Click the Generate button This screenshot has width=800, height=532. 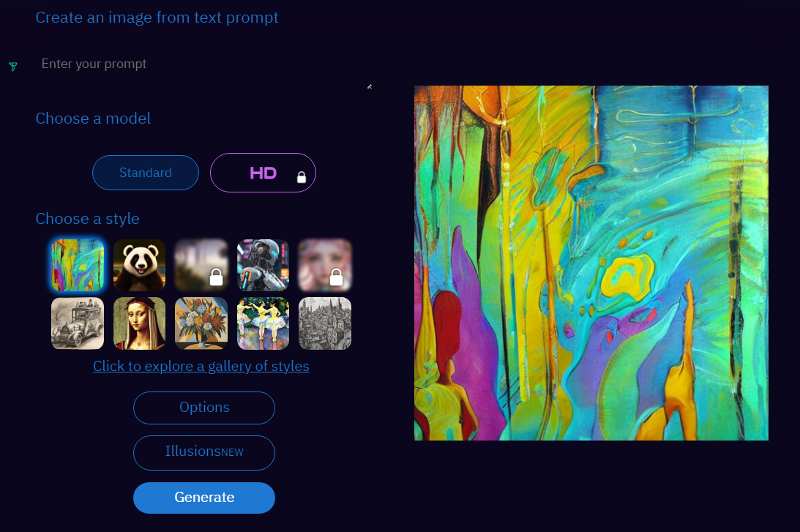[204, 498]
